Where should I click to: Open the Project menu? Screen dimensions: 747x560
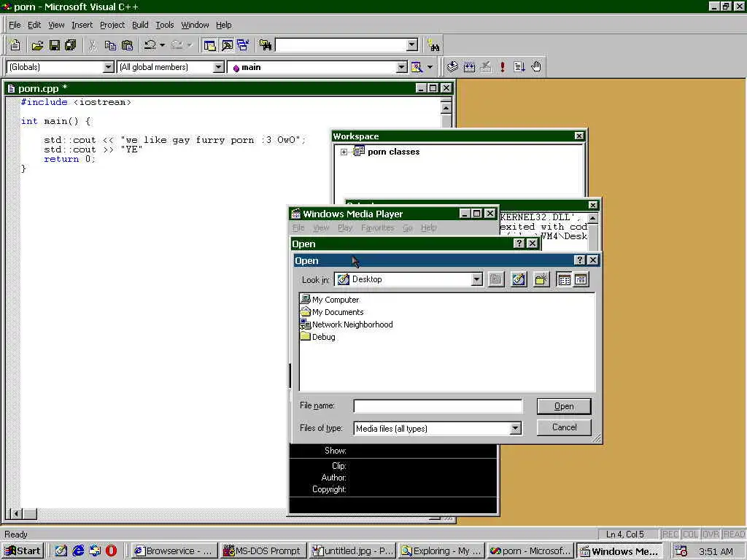[112, 25]
